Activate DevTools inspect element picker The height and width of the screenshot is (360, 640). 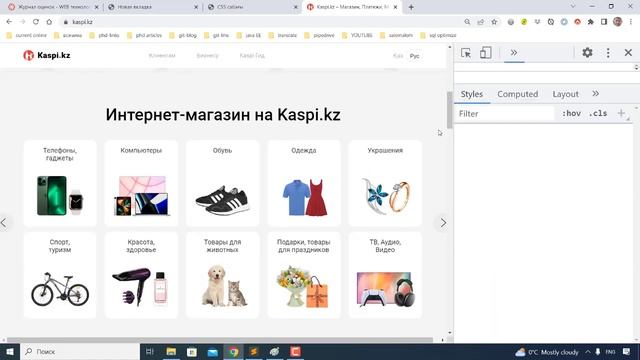[x=466, y=53]
